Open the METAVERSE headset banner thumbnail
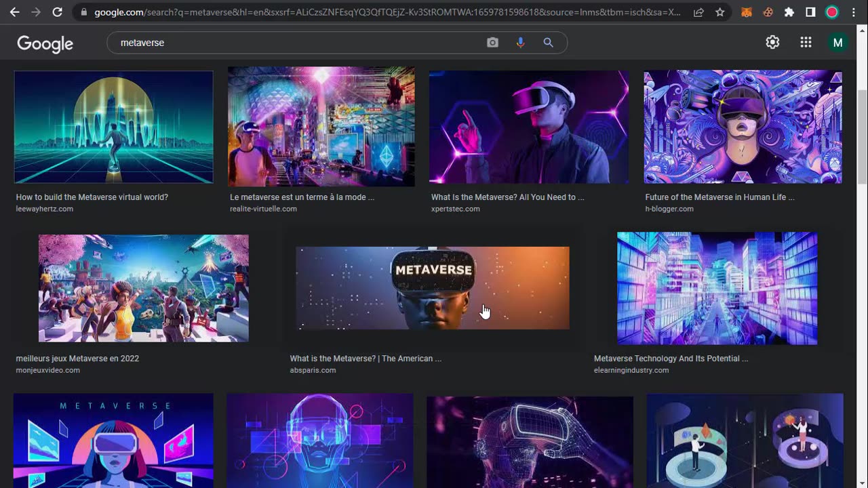 [433, 288]
